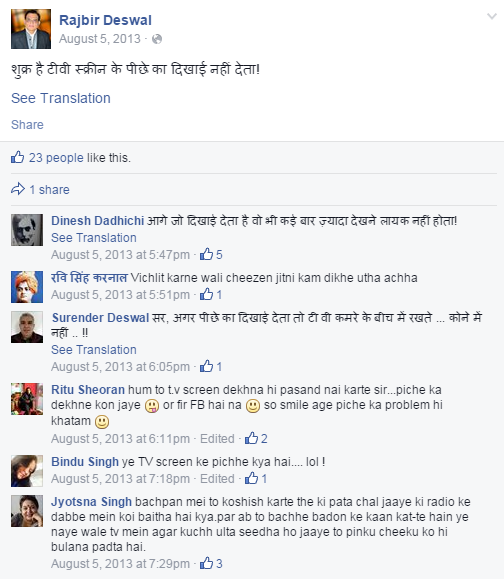See Translation for Surender Deswal's comment
This screenshot has width=504, height=579.
click(x=94, y=349)
